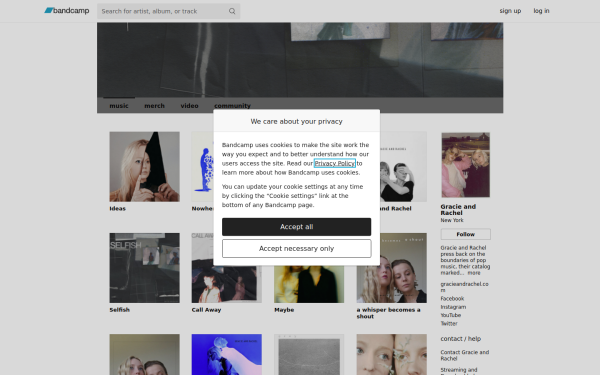Open the gray textured album cover

click(x=309, y=355)
